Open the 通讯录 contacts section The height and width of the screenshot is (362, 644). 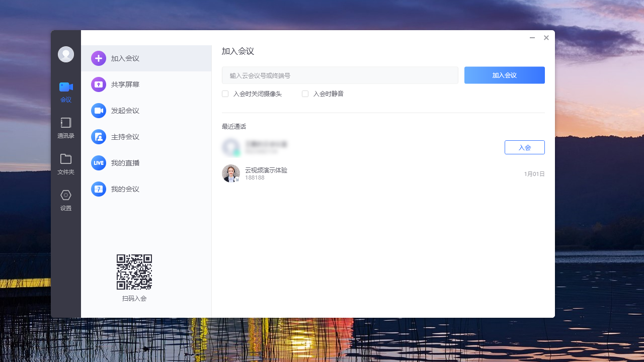tap(65, 127)
